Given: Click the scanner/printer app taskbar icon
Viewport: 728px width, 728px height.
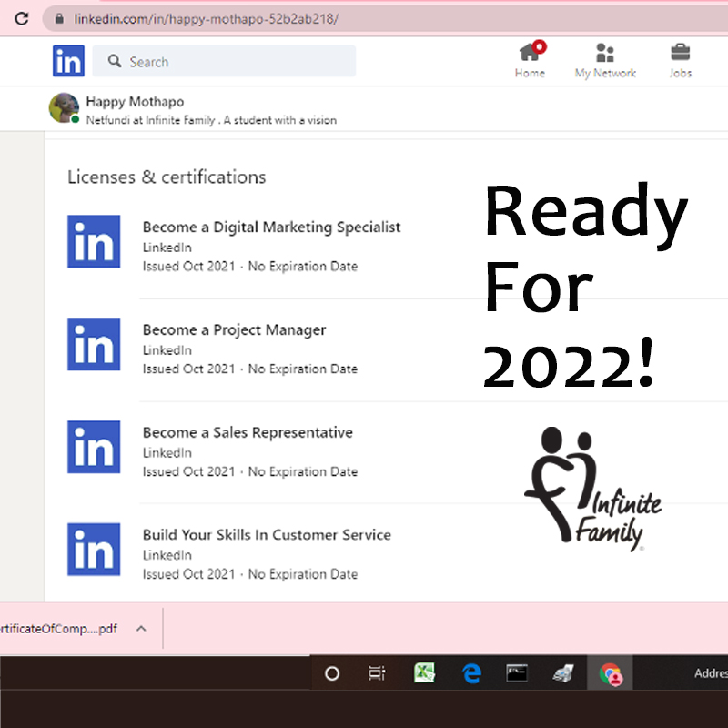Looking at the screenshot, I should [563, 673].
